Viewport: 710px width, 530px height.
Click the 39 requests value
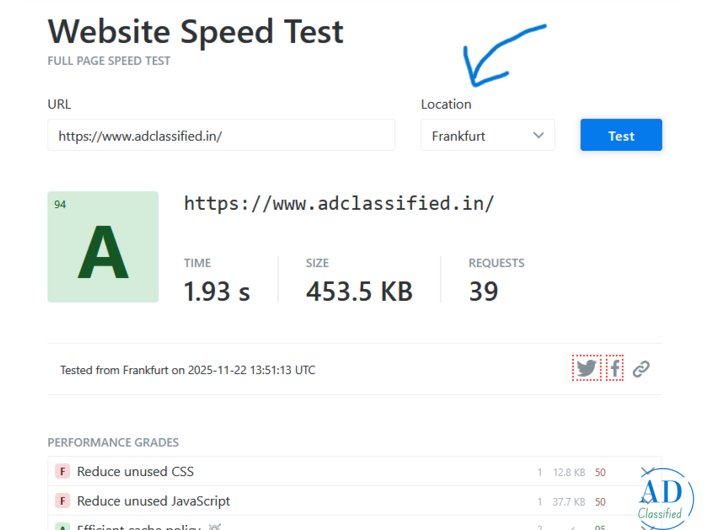click(x=484, y=291)
